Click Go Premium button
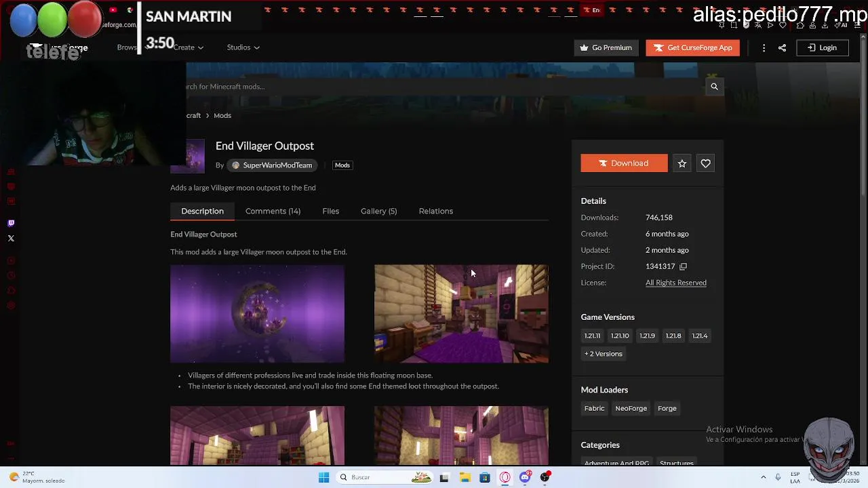The image size is (868, 488). point(606,47)
